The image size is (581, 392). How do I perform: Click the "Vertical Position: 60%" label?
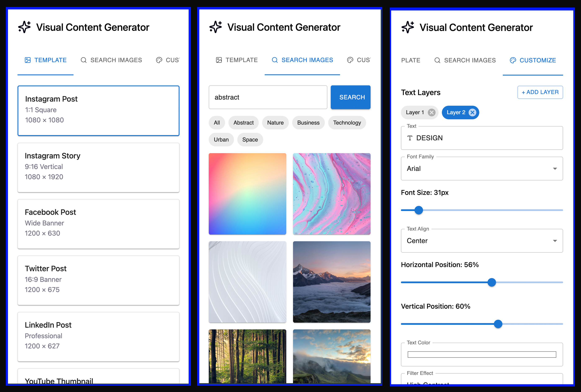click(435, 306)
